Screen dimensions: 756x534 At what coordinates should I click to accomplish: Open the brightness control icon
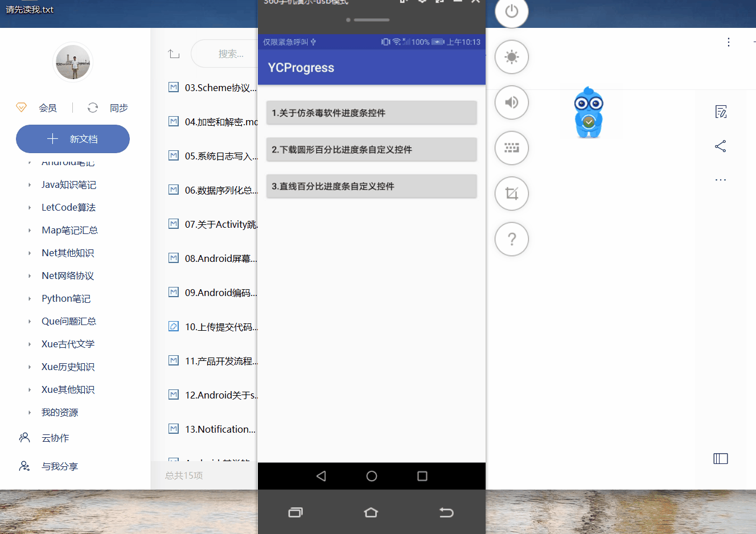(511, 57)
